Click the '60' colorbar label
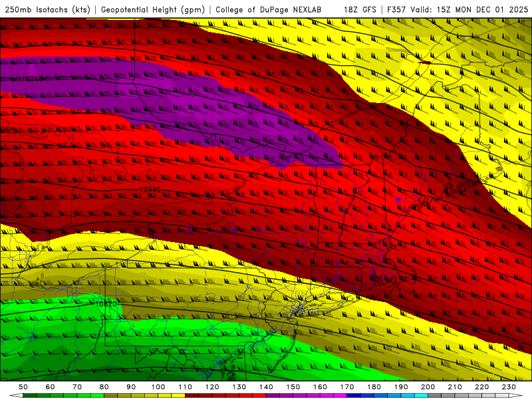Screen dimensions: 532x399 (51, 387)
